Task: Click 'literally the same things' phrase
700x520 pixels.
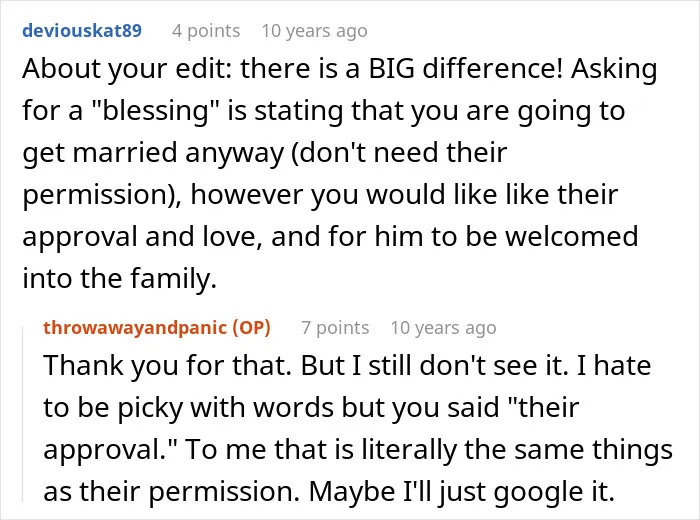Action: tap(517, 449)
